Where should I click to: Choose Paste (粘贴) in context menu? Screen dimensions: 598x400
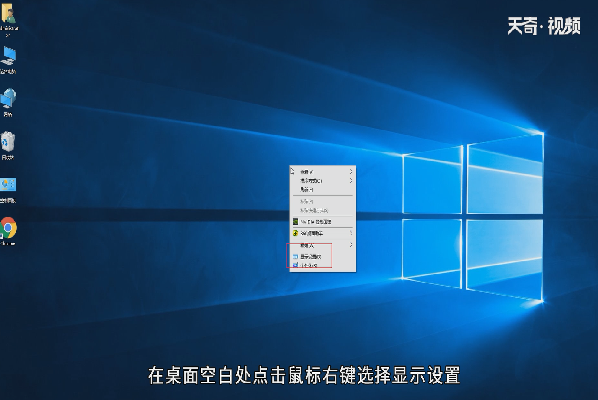[323, 201]
